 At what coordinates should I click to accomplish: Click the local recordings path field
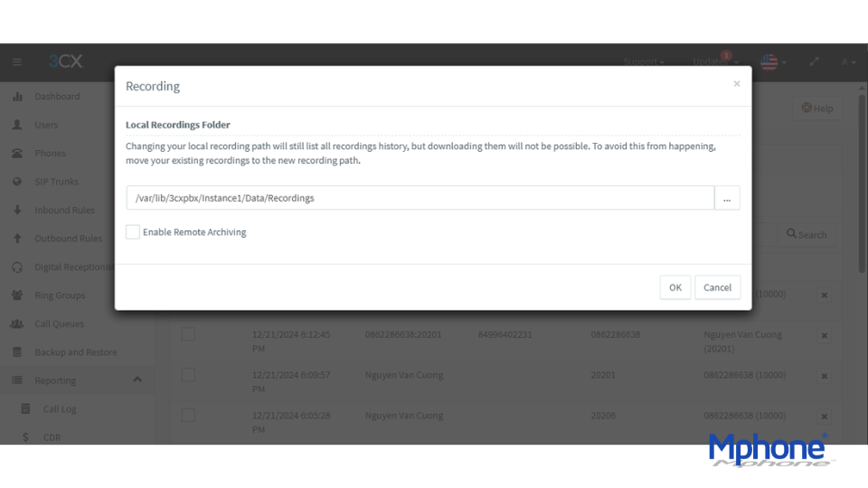tap(420, 198)
